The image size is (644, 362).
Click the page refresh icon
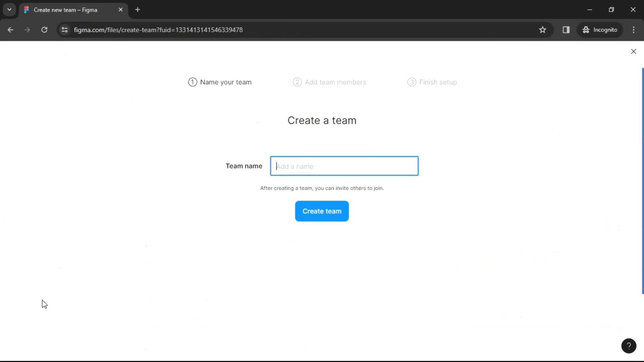point(44,29)
